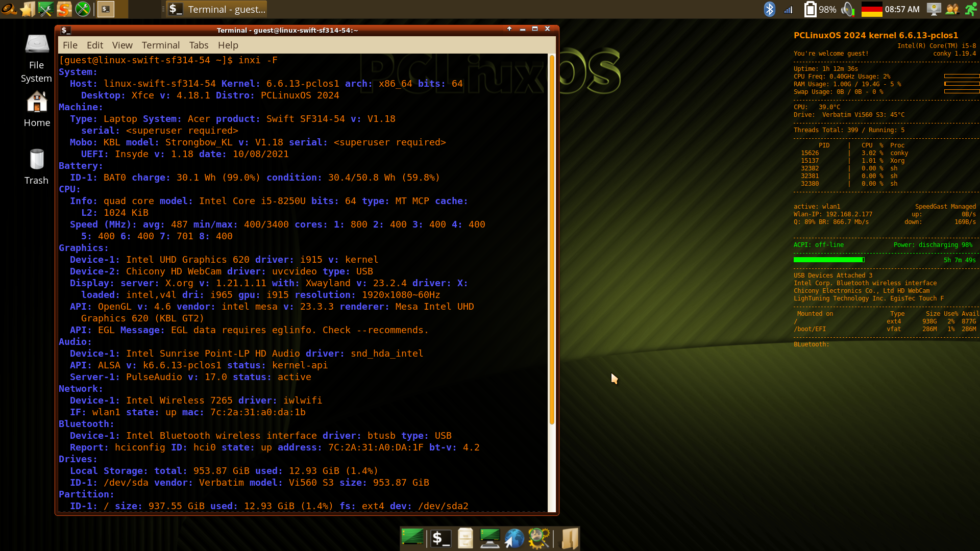Open the file cabinet file manager dock icon
Image resolution: width=980 pixels, height=551 pixels.
(x=465, y=538)
